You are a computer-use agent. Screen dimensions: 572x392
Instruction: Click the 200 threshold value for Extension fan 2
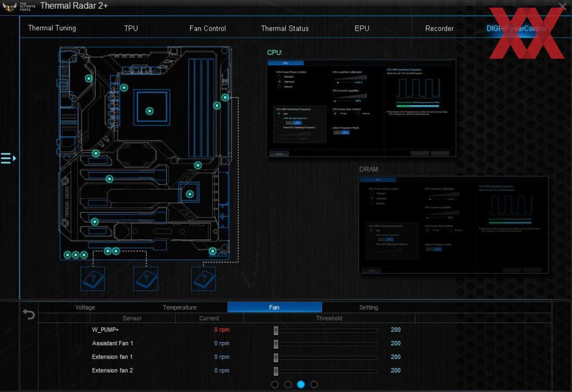(395, 370)
